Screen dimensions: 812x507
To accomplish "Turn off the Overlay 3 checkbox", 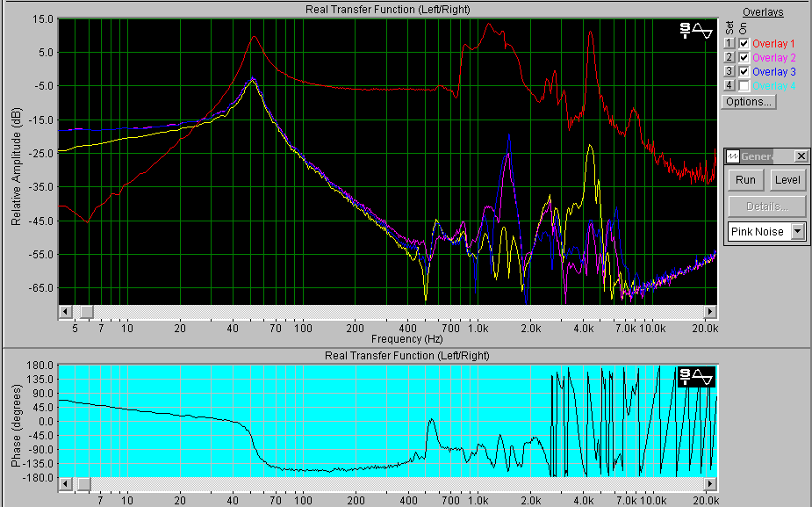I will (x=744, y=71).
